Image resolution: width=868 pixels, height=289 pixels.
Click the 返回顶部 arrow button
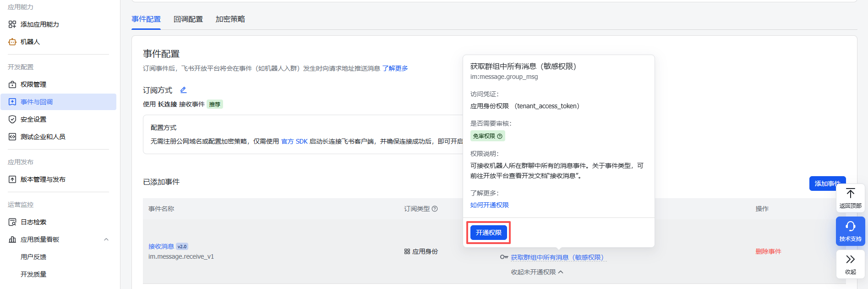tap(850, 198)
